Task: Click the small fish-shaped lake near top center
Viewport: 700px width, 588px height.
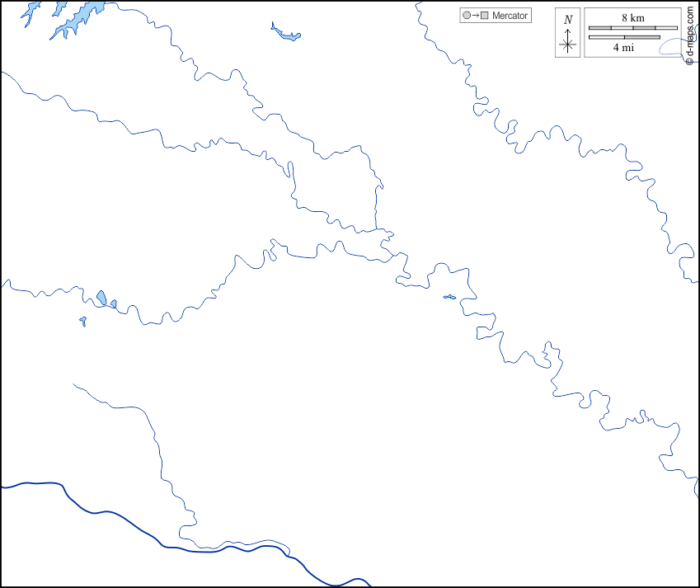Action: (x=286, y=33)
